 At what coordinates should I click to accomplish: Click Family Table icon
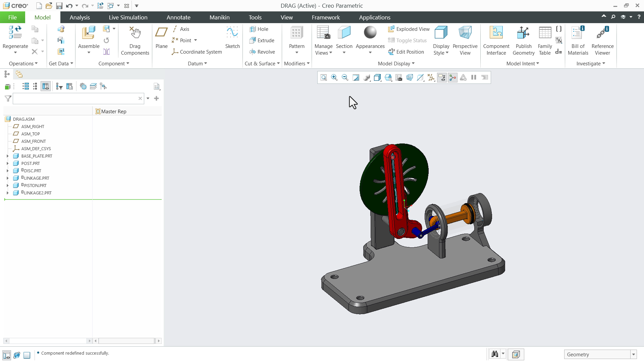545,41
